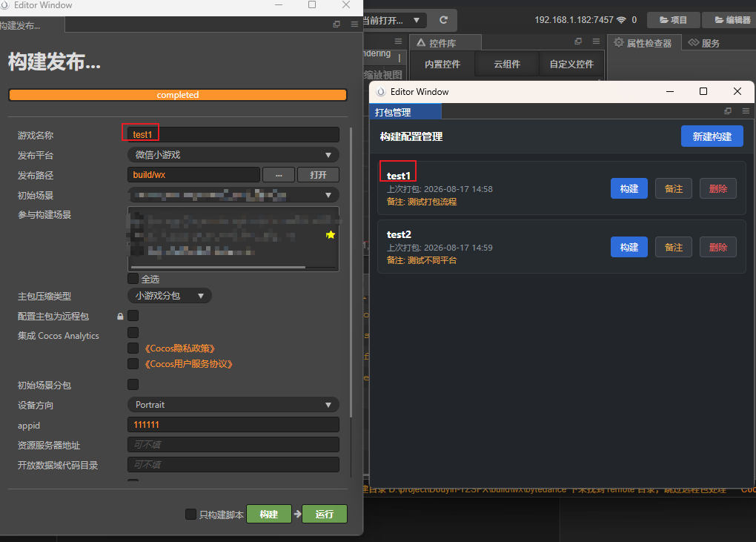
Task: Open the 发布平台 dropdown showing 微信小游戏
Action: coord(233,155)
